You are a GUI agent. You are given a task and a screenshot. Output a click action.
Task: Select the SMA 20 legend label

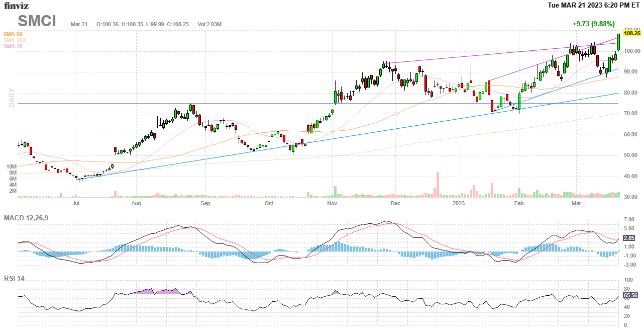pos(13,46)
